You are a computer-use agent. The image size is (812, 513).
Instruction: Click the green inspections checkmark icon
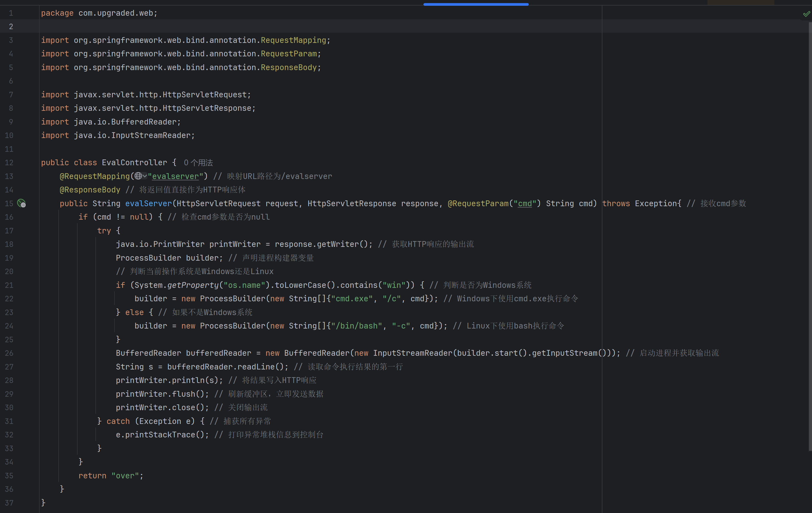coord(806,14)
